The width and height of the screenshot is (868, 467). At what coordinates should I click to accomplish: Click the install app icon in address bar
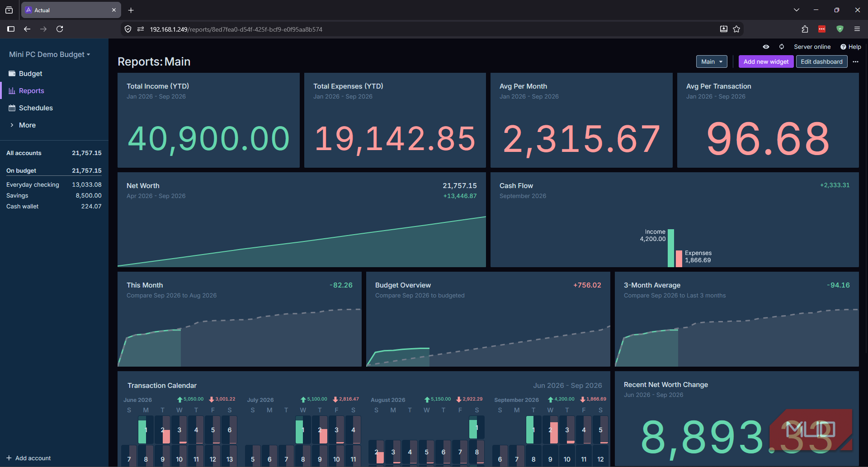point(724,29)
